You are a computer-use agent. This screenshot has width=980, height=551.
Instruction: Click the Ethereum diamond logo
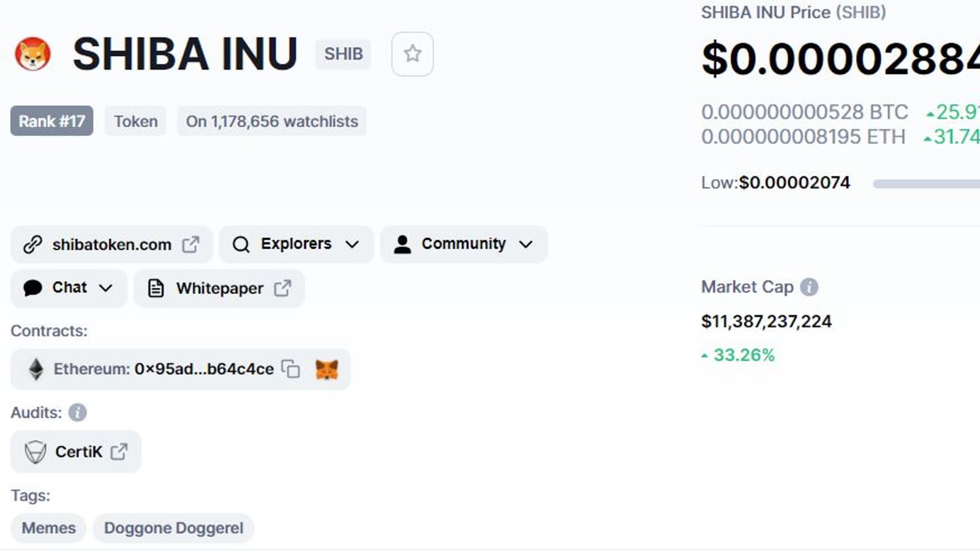pos(36,369)
